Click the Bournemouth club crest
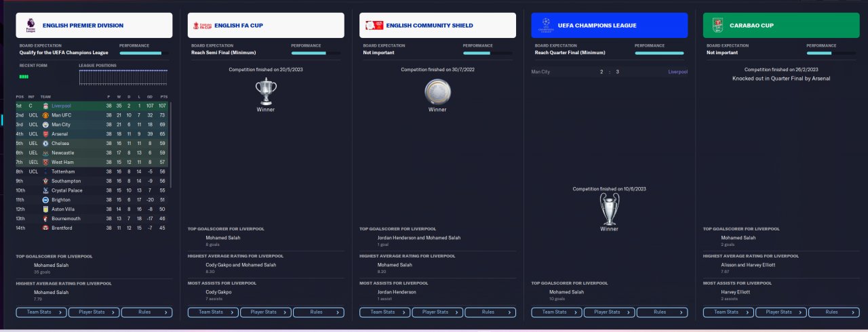 [x=45, y=219]
